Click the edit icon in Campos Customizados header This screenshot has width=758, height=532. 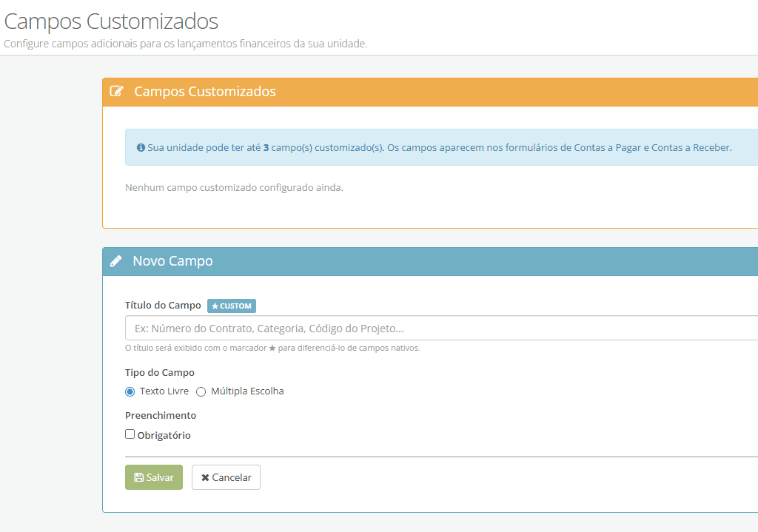tap(116, 91)
